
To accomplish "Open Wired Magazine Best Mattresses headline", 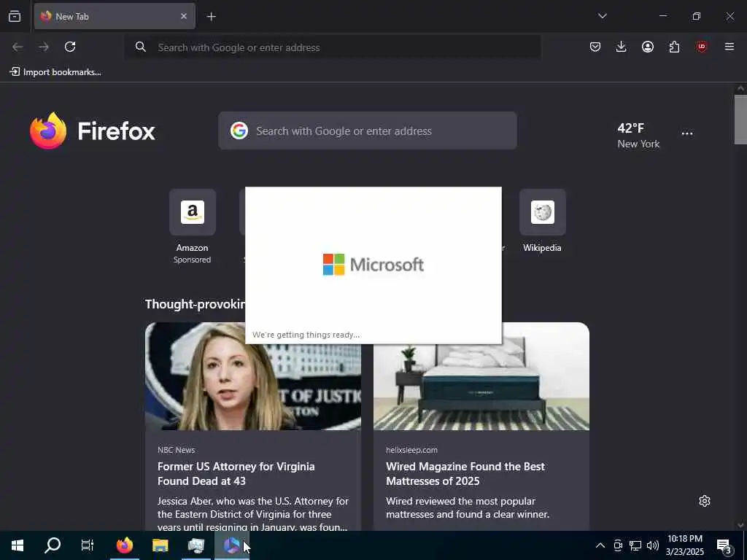I will pyautogui.click(x=465, y=473).
